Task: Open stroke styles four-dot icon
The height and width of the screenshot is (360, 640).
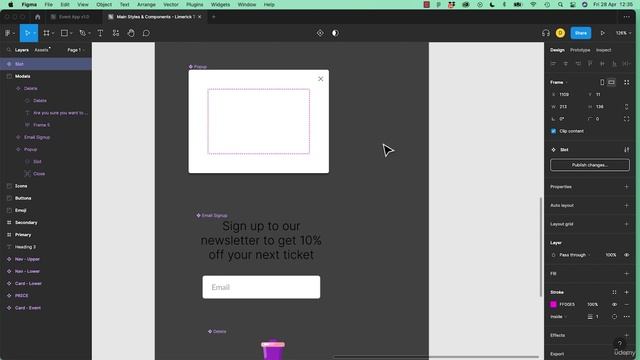Action: [x=614, y=292]
